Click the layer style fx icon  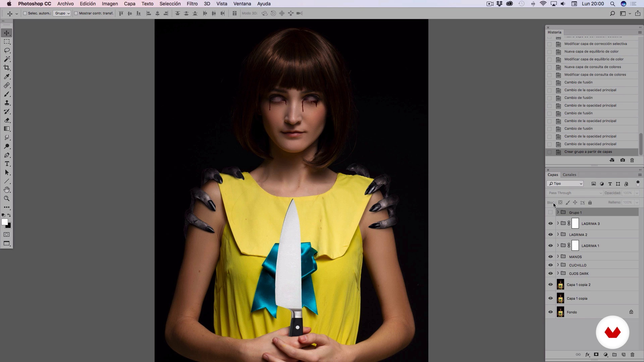pos(587,355)
